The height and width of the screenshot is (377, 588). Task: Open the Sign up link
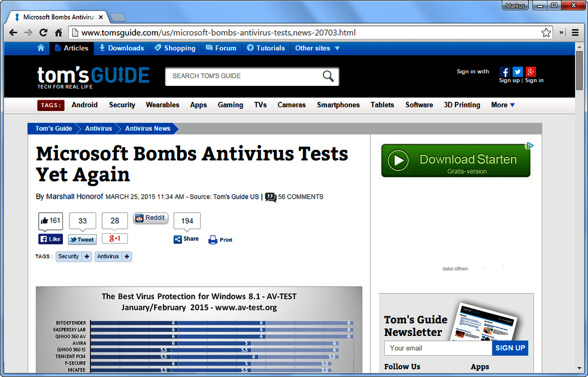(509, 80)
